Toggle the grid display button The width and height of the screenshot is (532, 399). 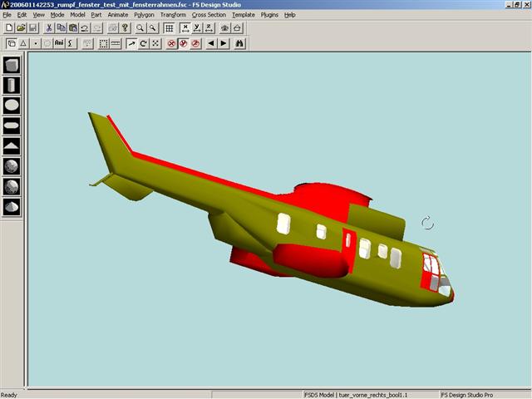pyautogui.click(x=169, y=28)
